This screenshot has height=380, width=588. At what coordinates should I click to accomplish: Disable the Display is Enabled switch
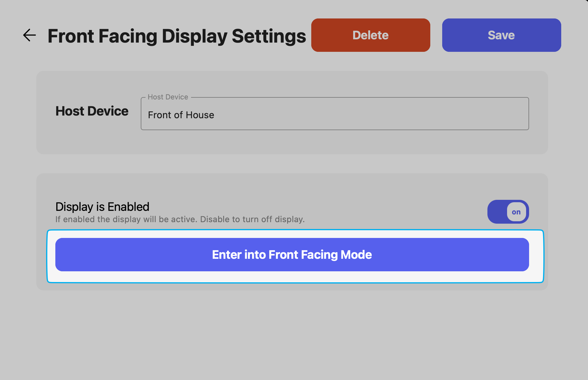coord(508,212)
